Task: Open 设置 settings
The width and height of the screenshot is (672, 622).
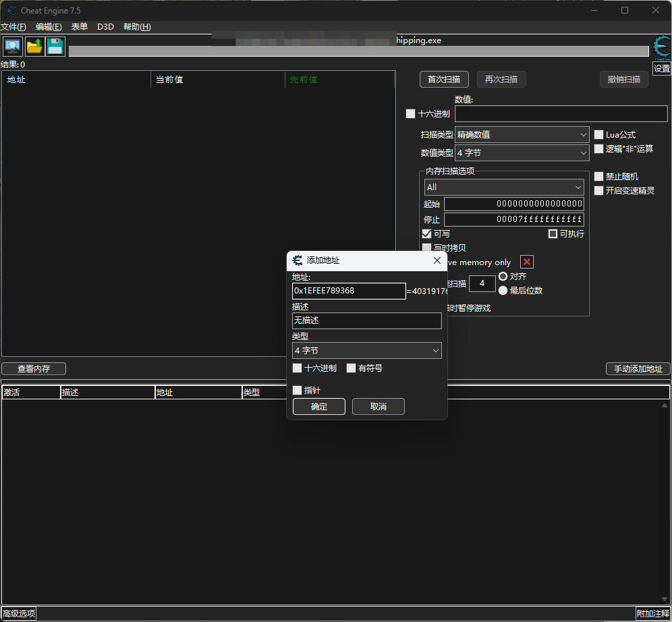Action: pos(662,69)
